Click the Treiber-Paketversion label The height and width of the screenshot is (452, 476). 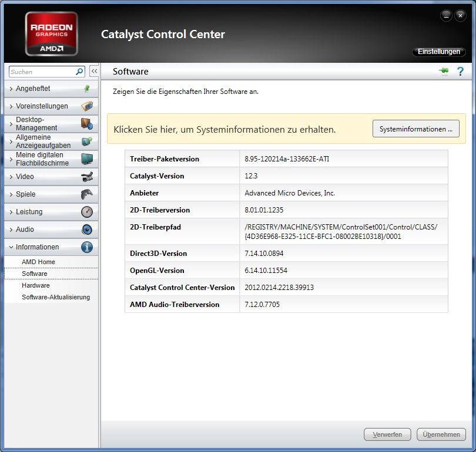tap(165, 159)
